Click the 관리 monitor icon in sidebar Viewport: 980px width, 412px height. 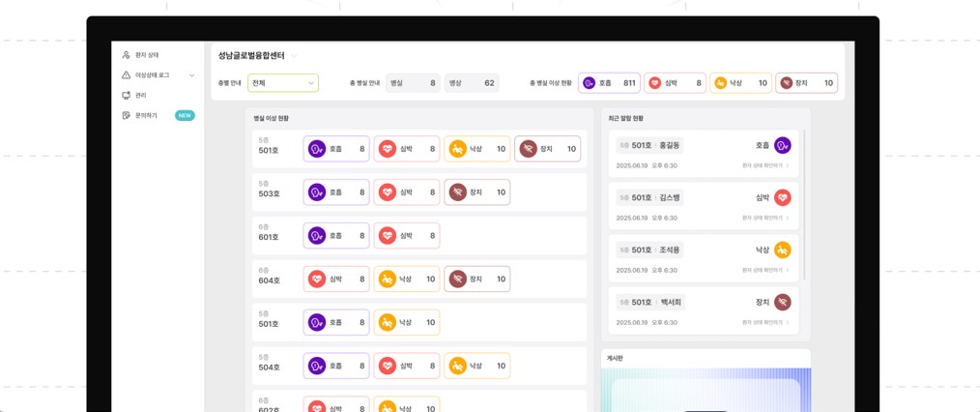[127, 95]
